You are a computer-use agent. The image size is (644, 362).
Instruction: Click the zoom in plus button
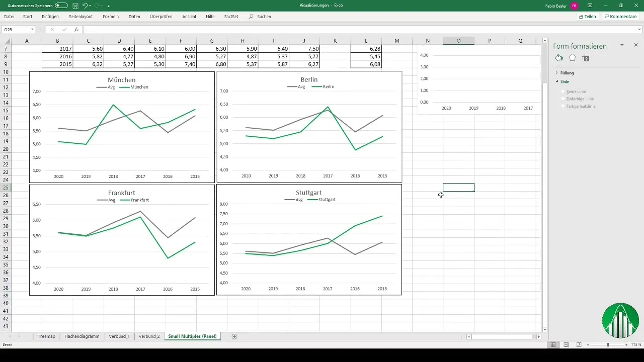(626, 345)
